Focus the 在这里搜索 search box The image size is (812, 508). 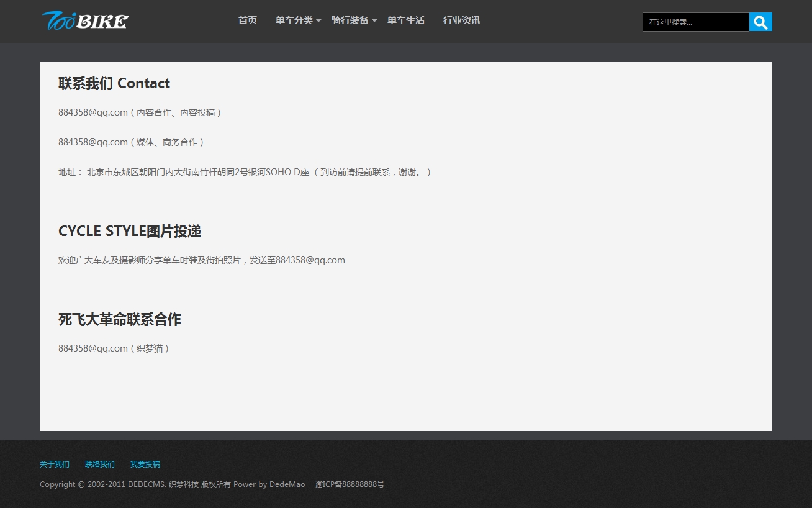[x=695, y=22]
